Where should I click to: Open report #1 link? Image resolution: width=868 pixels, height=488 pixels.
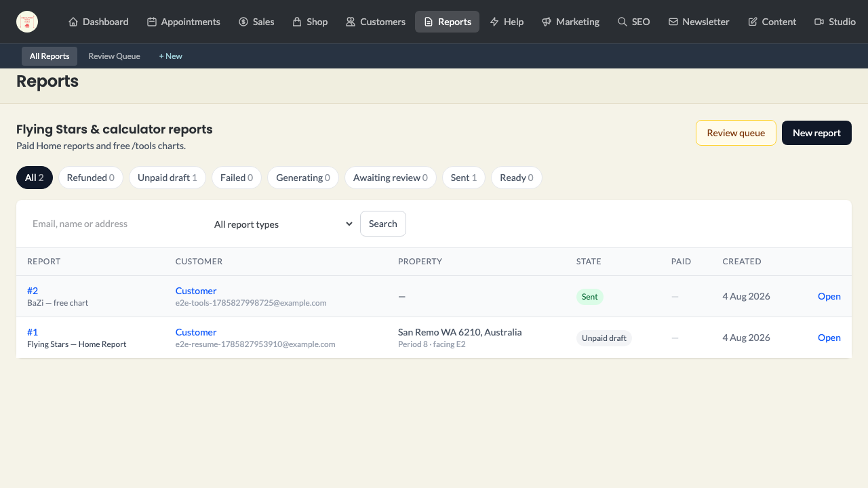33,332
